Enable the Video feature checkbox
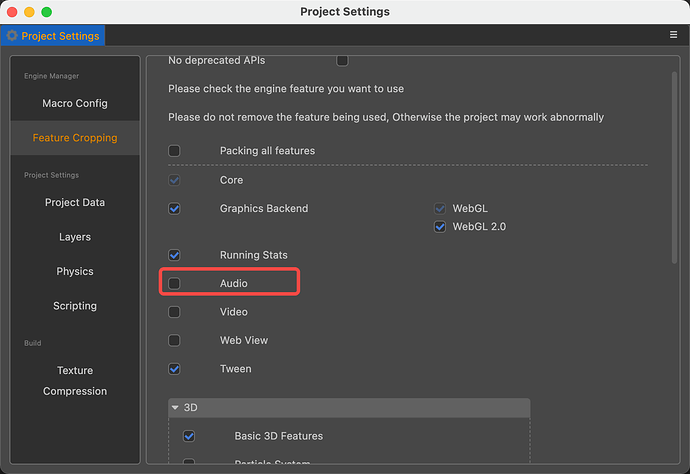690x474 pixels. pos(175,312)
